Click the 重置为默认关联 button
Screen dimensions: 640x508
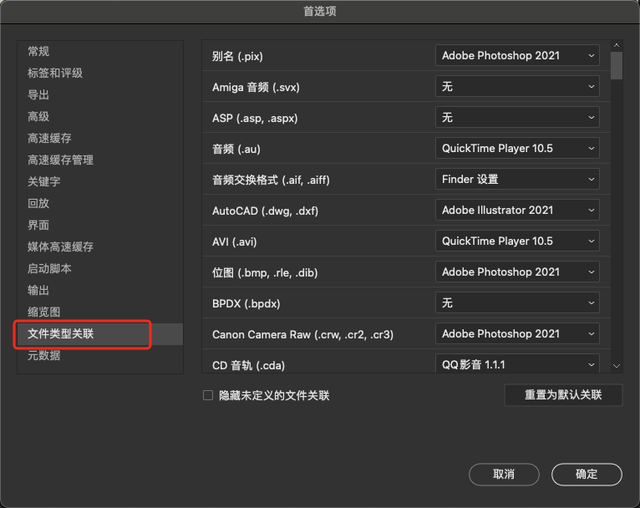tap(563, 395)
